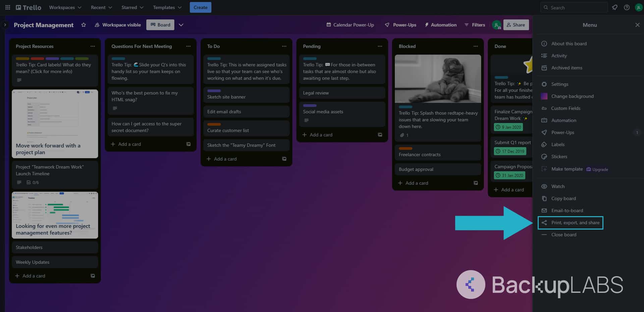The image size is (644, 312).
Task: Open the Templates dropdown
Action: [x=167, y=7]
